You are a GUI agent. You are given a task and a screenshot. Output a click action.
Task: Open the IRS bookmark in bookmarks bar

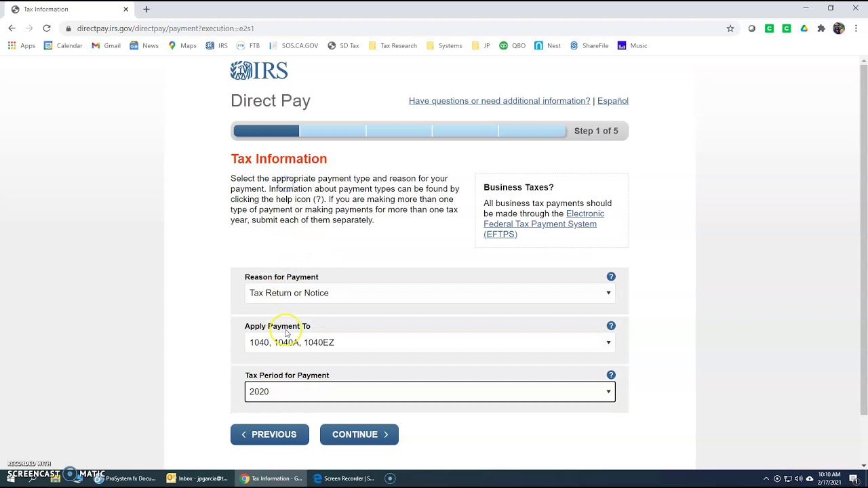click(217, 45)
